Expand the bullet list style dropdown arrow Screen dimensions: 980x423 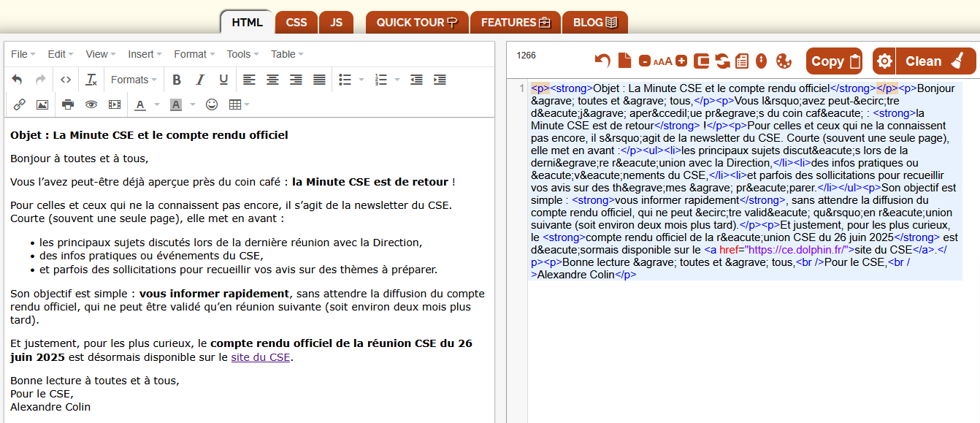tap(361, 80)
